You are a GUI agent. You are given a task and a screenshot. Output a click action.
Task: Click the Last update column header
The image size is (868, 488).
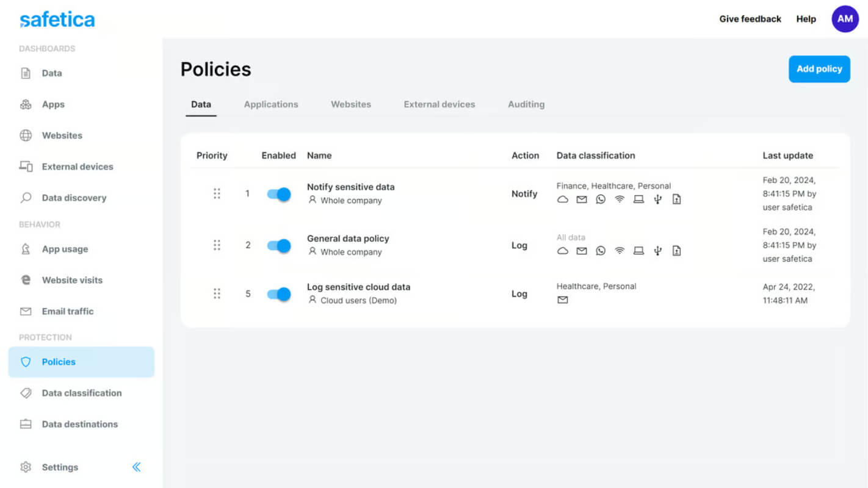tap(787, 156)
